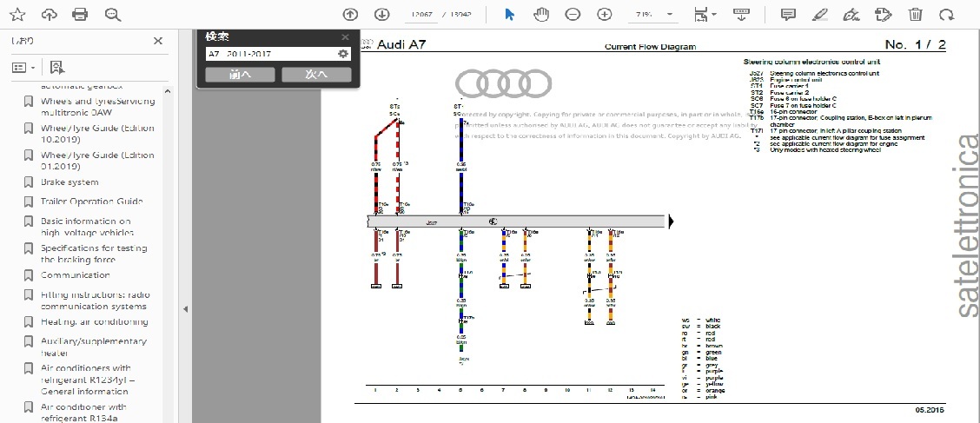Screen dimensions: 980x423
Task: Click the magnifier search icon in toolbar
Action: tap(113, 15)
